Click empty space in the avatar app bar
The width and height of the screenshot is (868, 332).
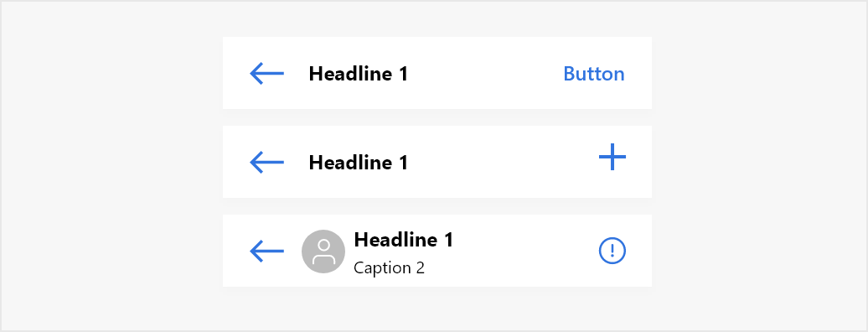526,251
